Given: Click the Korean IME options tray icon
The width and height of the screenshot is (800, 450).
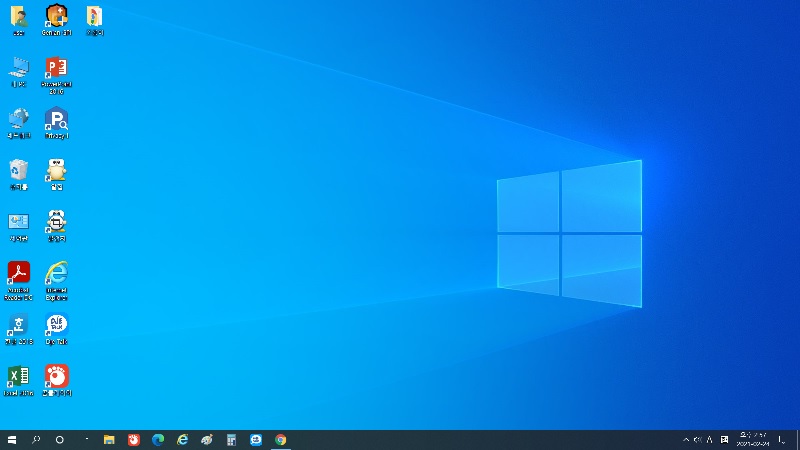Looking at the screenshot, I should coord(724,439).
